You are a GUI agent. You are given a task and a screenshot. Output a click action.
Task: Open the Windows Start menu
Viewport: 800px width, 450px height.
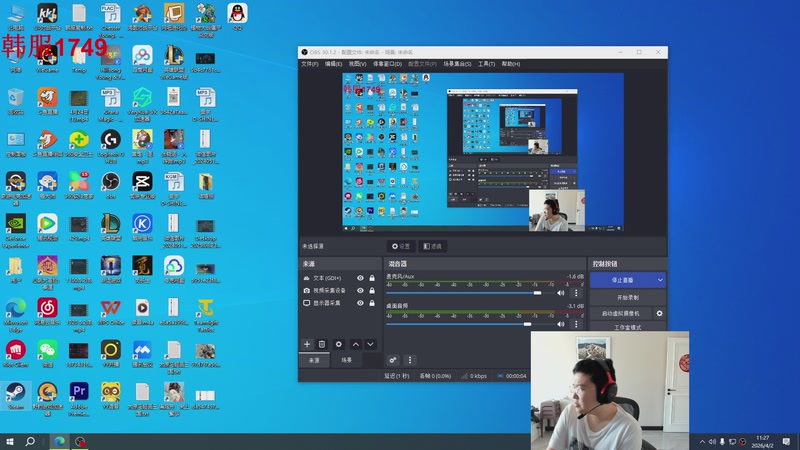[x=10, y=441]
